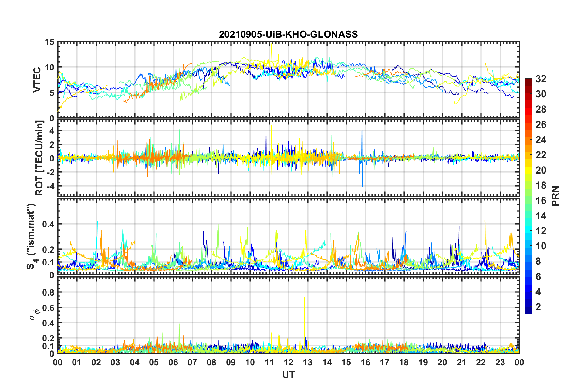Click the sigma phi tick label 0.8
577x392 pixels.
(x=48, y=292)
